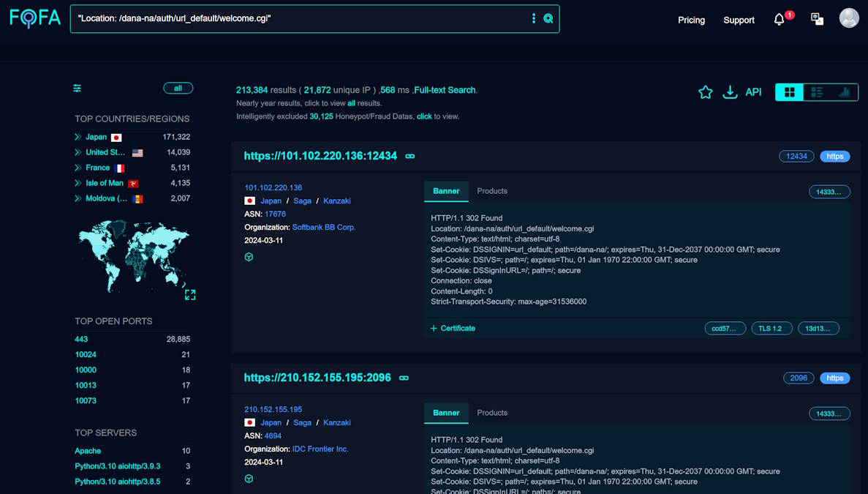The width and height of the screenshot is (868, 494).
Task: Click the globe icon under 101.102.220.136
Action: coord(249,257)
